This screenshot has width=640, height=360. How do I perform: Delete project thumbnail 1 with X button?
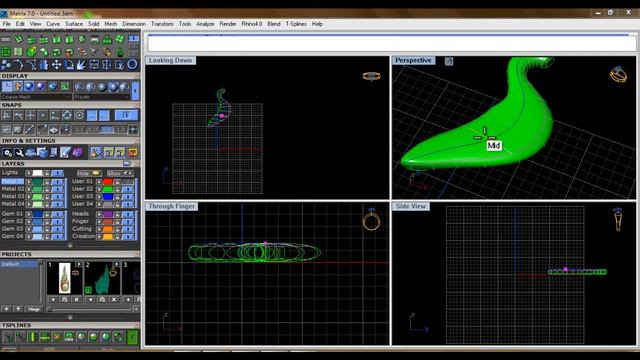pos(76,300)
